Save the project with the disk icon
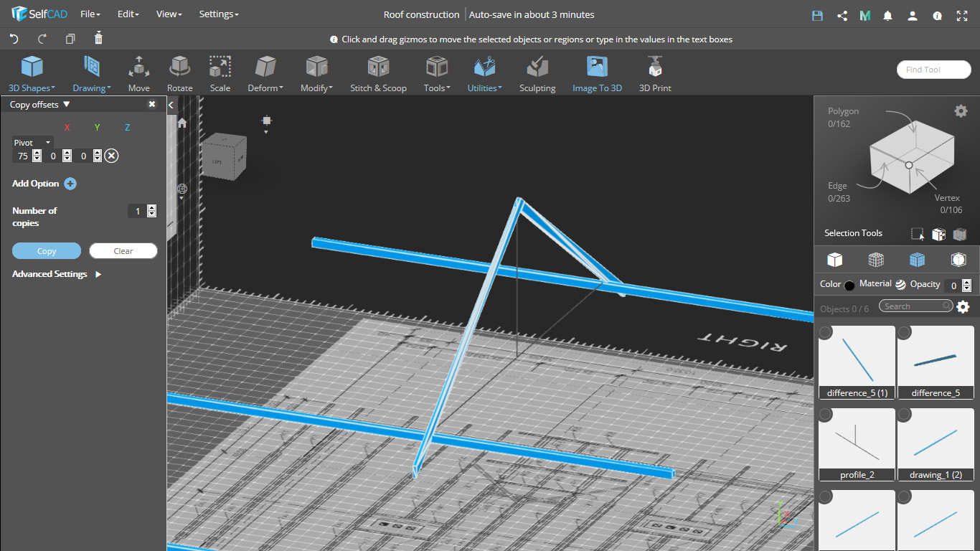980x551 pixels. [x=817, y=15]
